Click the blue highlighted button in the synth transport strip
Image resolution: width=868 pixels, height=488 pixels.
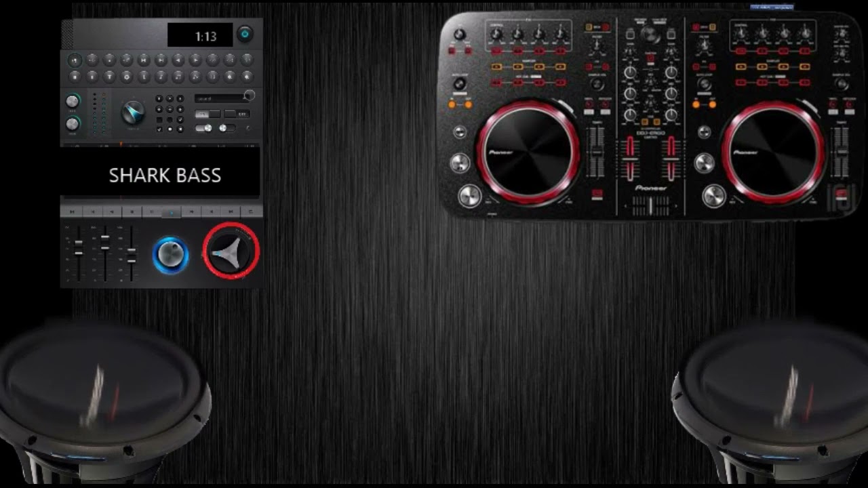(171, 212)
